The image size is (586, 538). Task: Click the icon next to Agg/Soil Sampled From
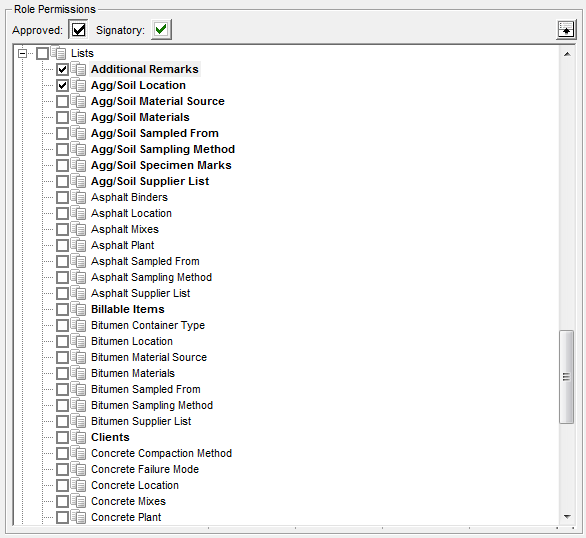click(78, 133)
